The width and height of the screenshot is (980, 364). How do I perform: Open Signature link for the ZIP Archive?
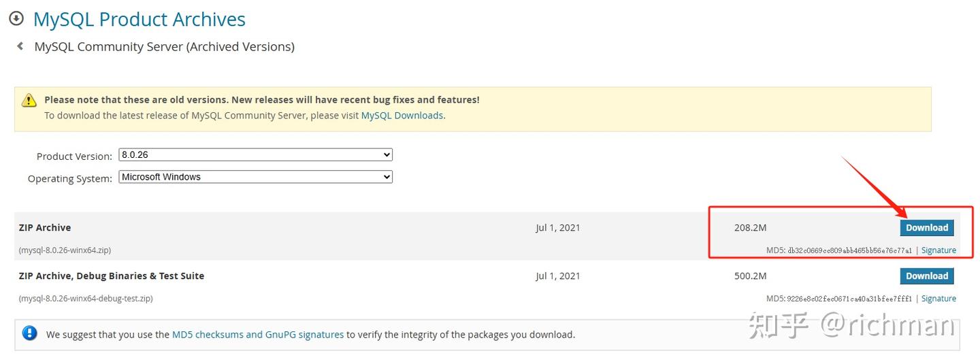pyautogui.click(x=938, y=250)
